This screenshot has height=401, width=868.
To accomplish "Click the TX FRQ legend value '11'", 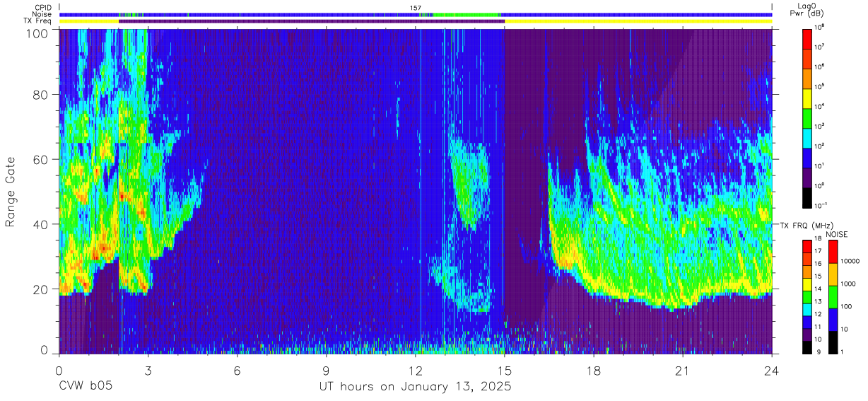I will click(817, 326).
